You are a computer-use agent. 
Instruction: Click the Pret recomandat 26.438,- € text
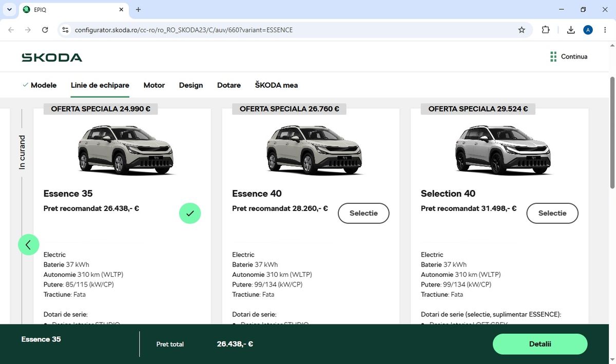[x=91, y=208]
